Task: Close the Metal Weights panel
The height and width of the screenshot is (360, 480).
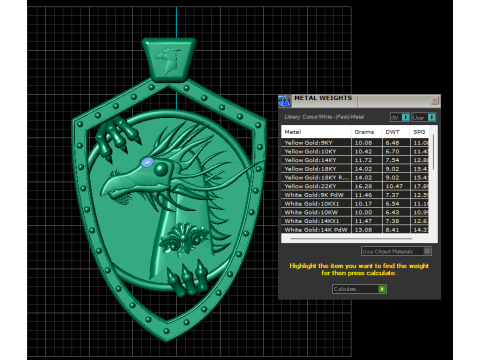Action: click(x=434, y=100)
